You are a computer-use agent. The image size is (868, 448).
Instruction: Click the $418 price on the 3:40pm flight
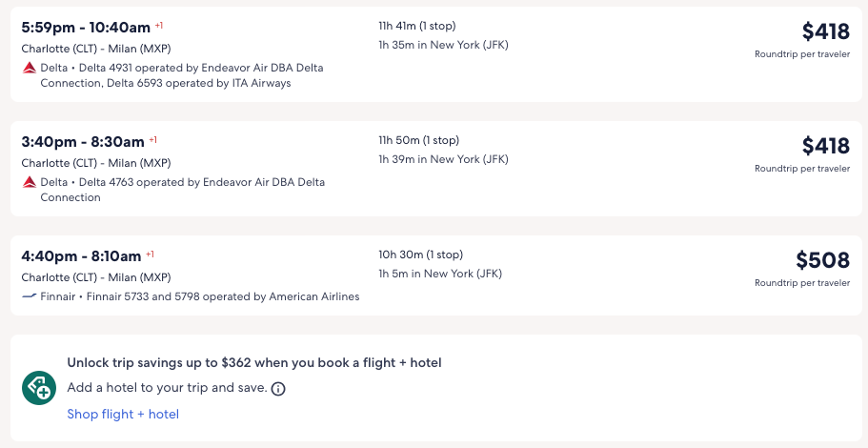click(x=825, y=146)
